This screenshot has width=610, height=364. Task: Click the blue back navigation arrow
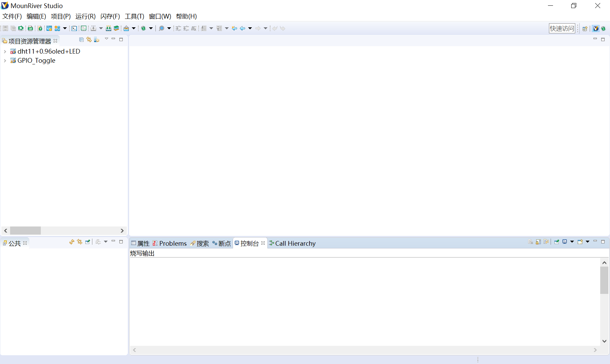click(x=242, y=28)
